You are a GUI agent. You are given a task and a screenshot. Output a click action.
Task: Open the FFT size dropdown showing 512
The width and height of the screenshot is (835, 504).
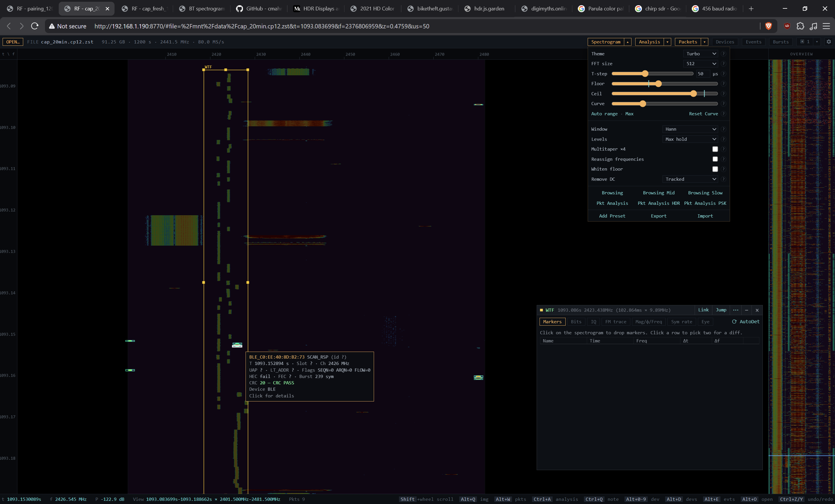click(701, 64)
